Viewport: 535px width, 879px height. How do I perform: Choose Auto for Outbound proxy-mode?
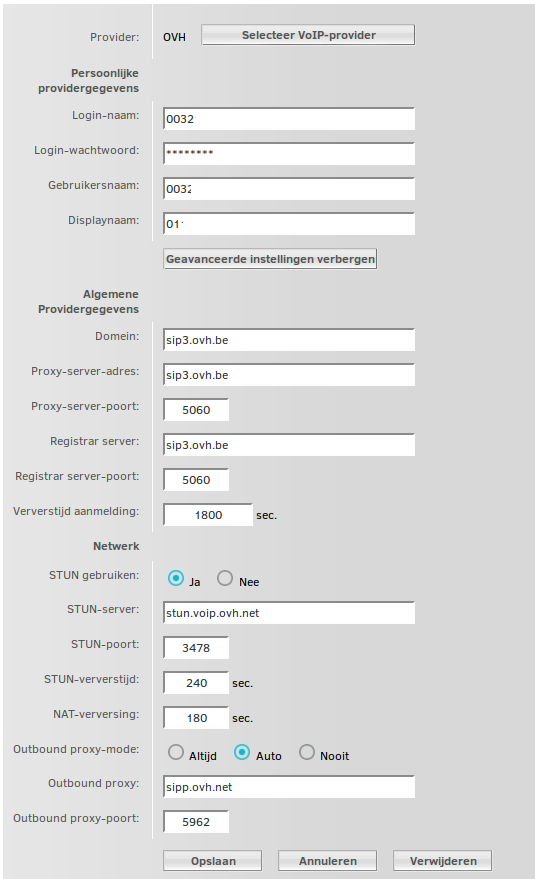[x=242, y=752]
